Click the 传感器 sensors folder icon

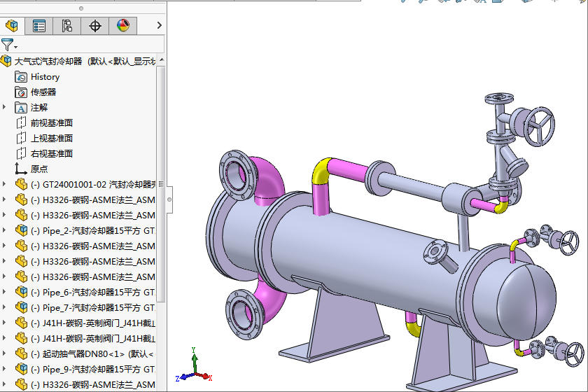tap(21, 92)
